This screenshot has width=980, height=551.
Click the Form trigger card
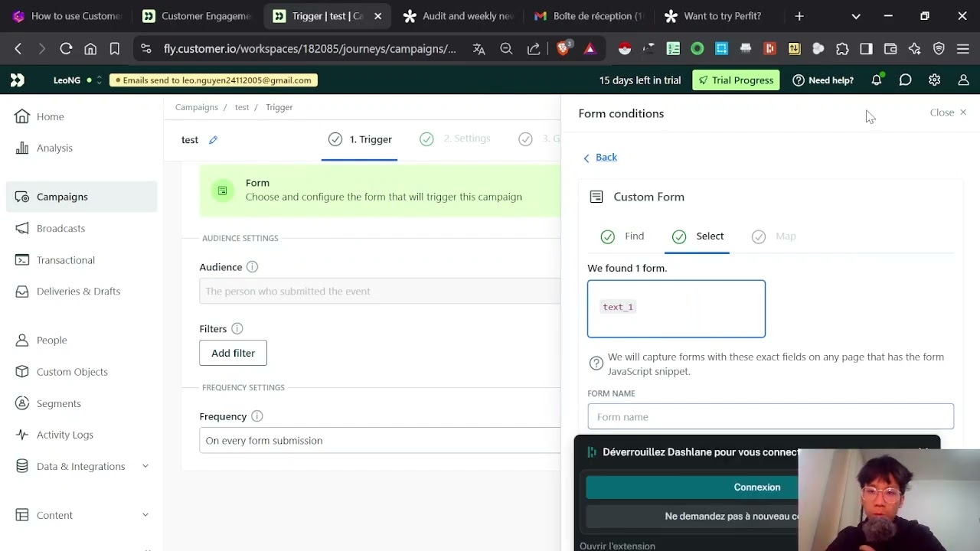pyautogui.click(x=380, y=190)
